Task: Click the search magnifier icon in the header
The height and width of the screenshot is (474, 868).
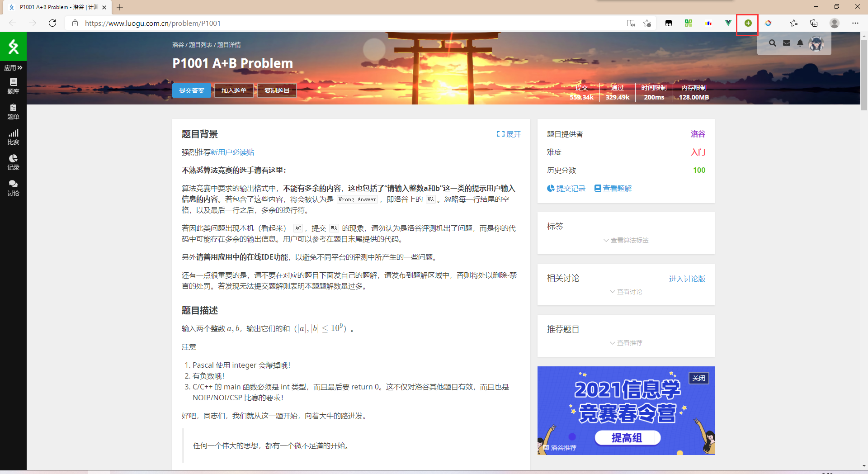Action: coord(773,43)
